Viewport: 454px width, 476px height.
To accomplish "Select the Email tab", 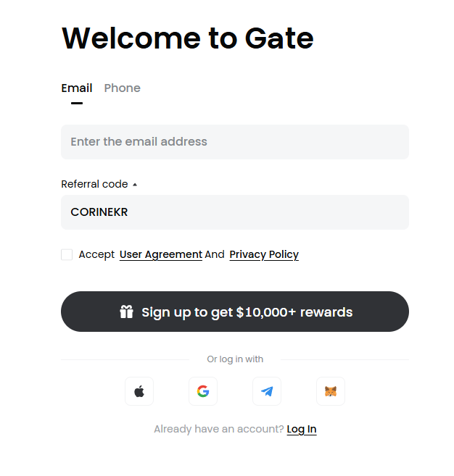I will pos(76,88).
